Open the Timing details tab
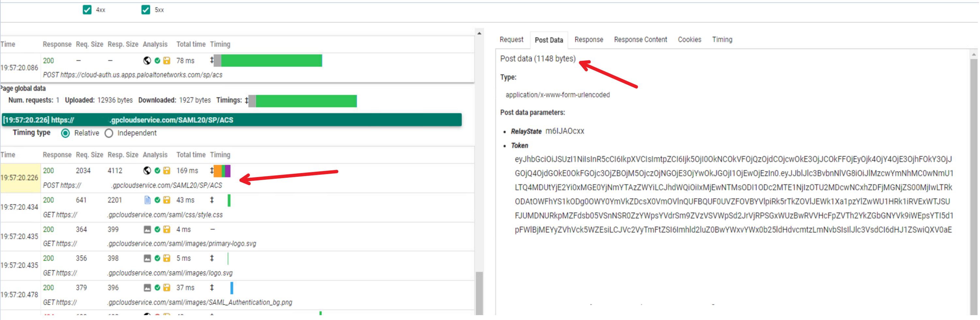The image size is (980, 320). click(x=722, y=39)
